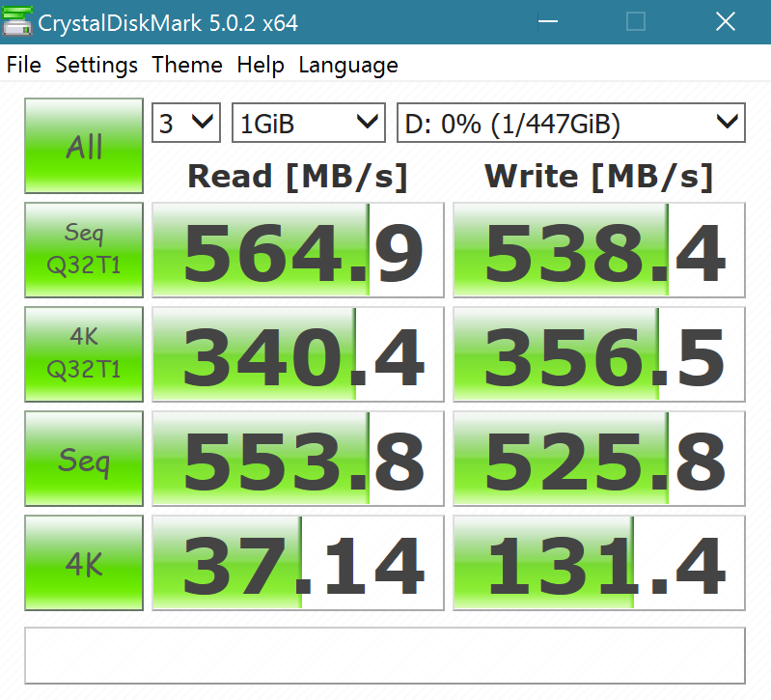Open the Language menu
This screenshot has height=700, width=771.
pyautogui.click(x=348, y=65)
